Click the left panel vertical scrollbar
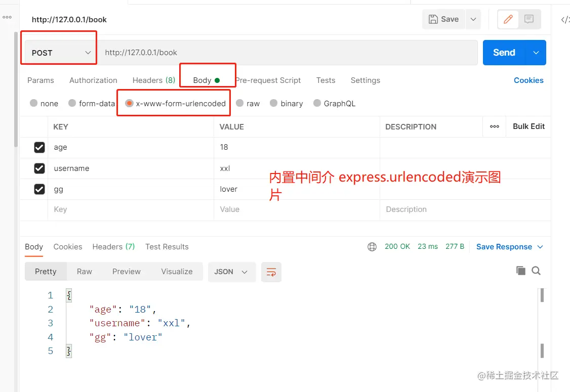This screenshot has height=392, width=570. tap(16, 90)
